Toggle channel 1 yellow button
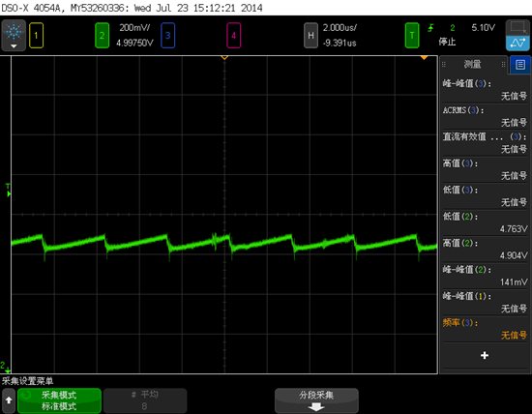 (37, 35)
